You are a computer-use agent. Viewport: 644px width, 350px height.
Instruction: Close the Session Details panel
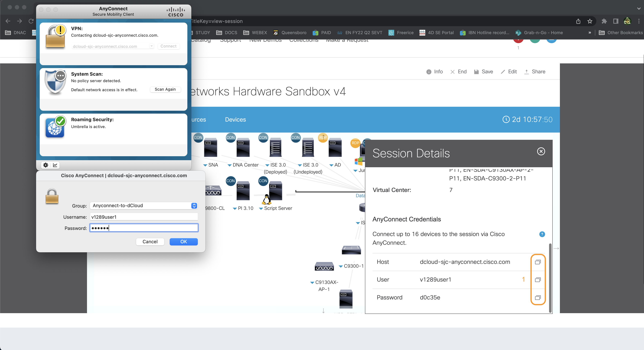tap(541, 151)
